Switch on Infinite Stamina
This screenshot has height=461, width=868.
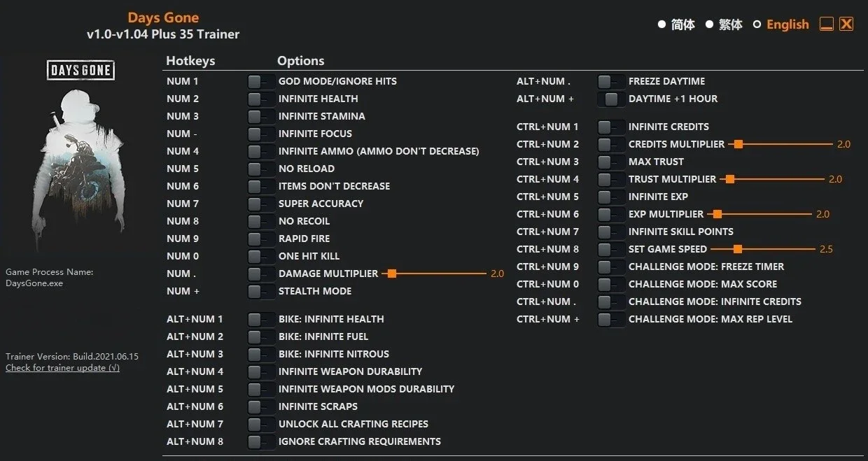[260, 116]
